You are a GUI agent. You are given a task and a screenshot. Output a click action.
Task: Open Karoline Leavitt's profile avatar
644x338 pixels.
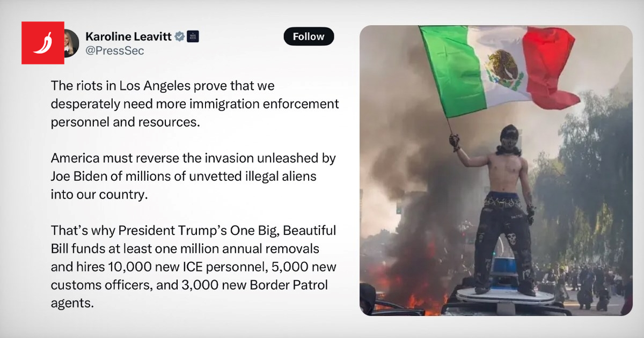tap(71, 43)
